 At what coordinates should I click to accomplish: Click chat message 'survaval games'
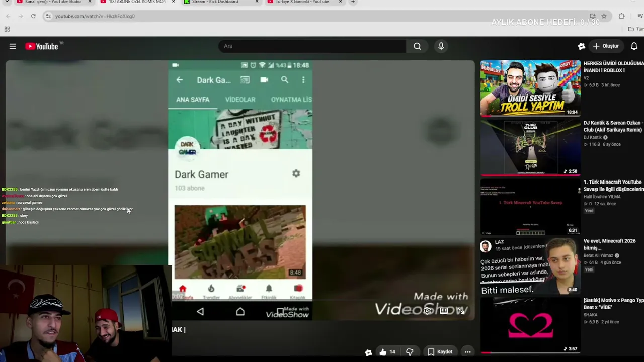(30, 203)
